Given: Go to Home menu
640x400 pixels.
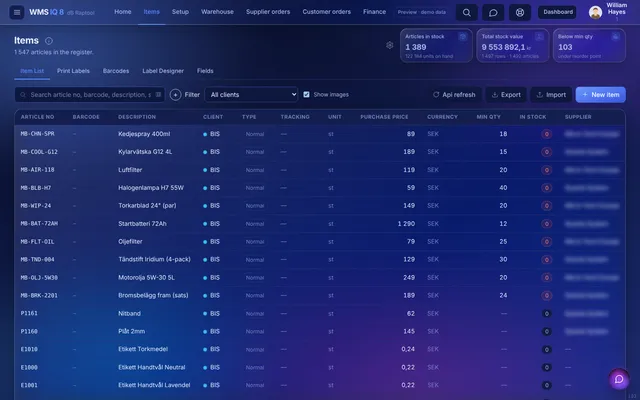Looking at the screenshot, I should tap(122, 12).
